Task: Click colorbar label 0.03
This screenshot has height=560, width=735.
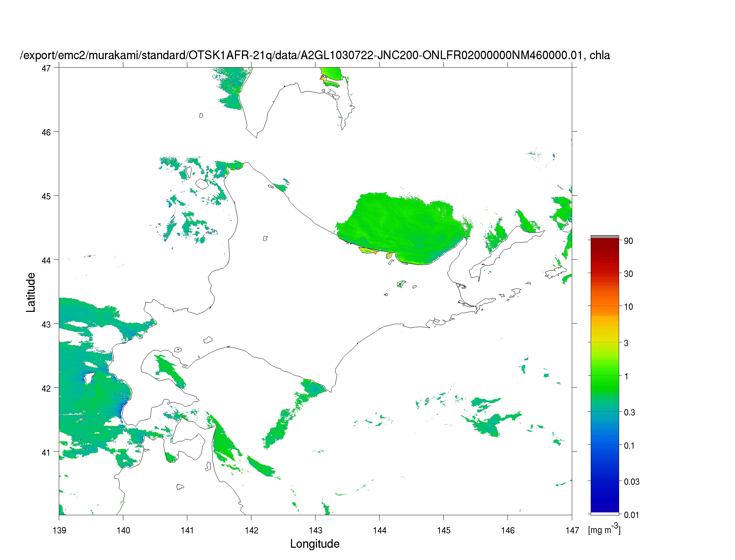Action: point(632,482)
